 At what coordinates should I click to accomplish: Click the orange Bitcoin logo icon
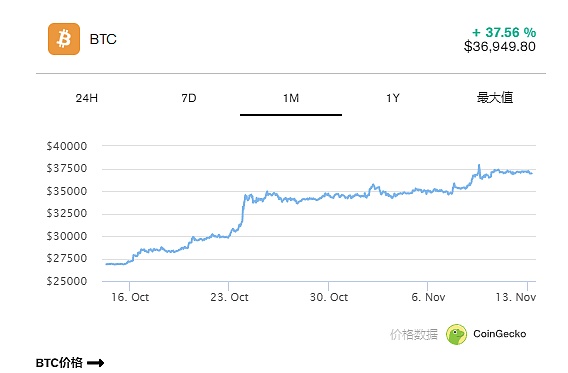[x=64, y=39]
